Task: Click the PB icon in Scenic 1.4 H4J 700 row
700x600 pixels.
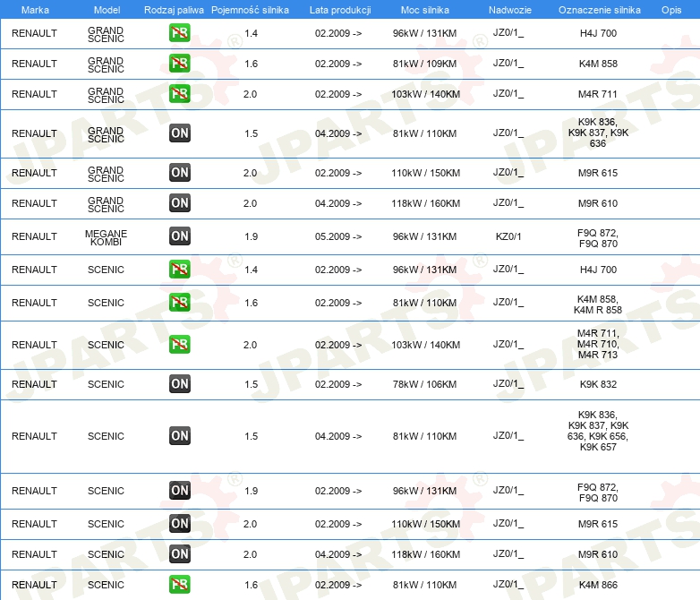Action: tap(179, 269)
